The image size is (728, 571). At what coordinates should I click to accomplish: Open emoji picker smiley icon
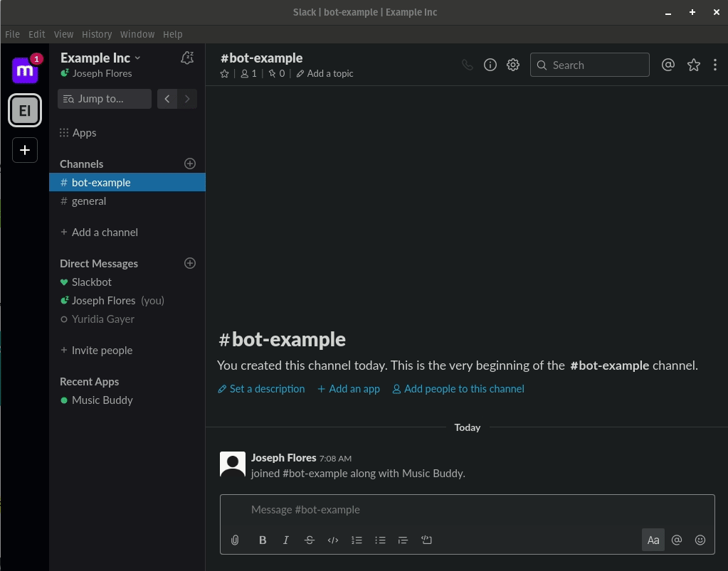point(700,540)
